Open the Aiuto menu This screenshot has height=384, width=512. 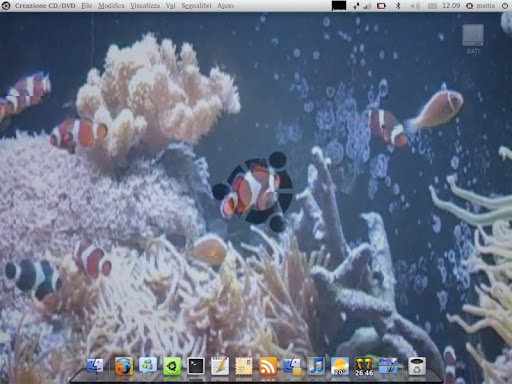click(x=225, y=6)
